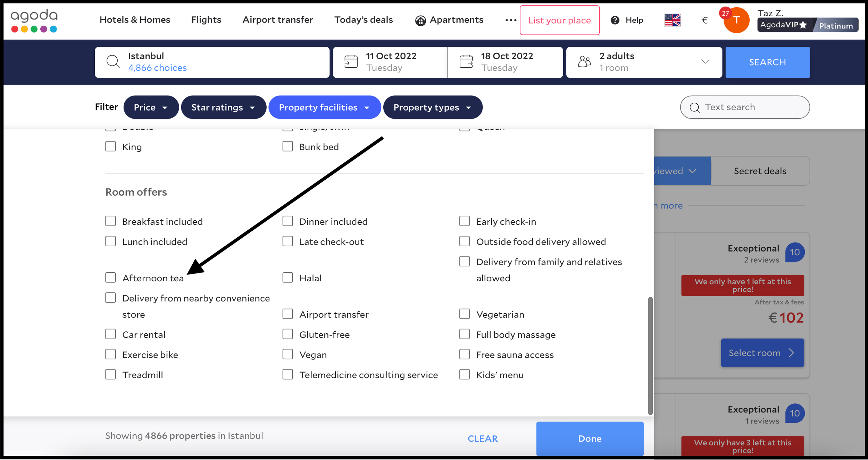Click the CLEAR filters link
The image size is (868, 460).
point(482,438)
